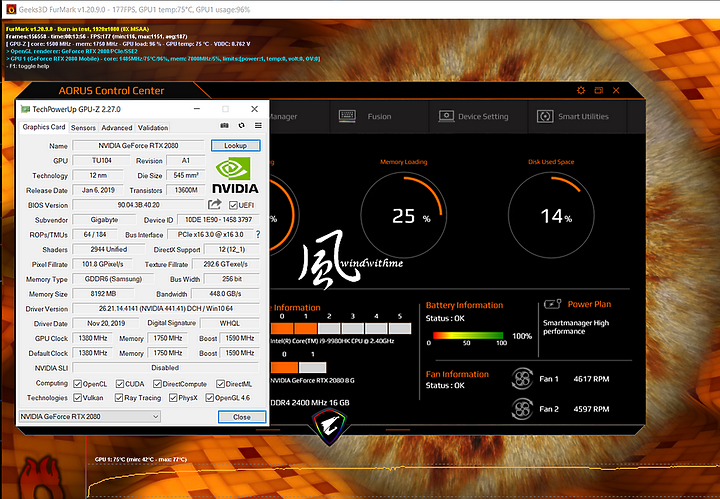Image resolution: width=720 pixels, height=499 pixels.
Task: Click the Memory Loading 25% gauge
Action: 404,215
